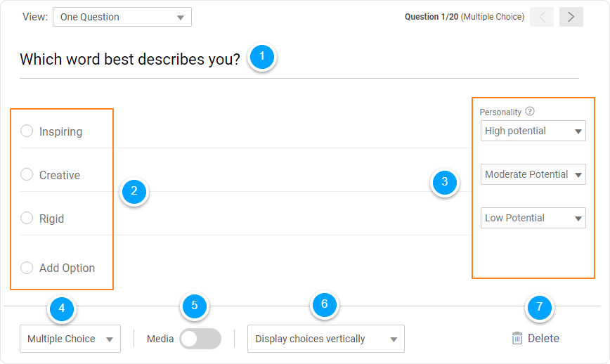Select the Inspiring radio option
610x364 pixels.
[x=27, y=131]
